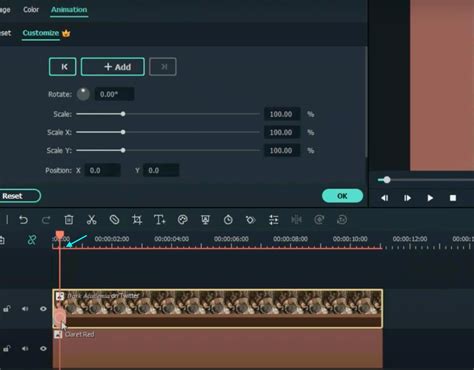Image resolution: width=474 pixels, height=370 pixels.
Task: Click the keyframe dot on clip
Action: click(x=60, y=317)
